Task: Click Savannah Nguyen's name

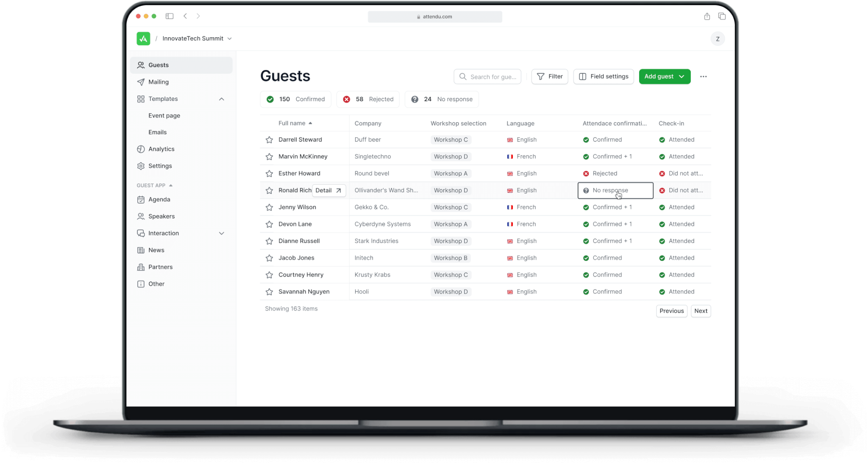Action: [304, 292]
